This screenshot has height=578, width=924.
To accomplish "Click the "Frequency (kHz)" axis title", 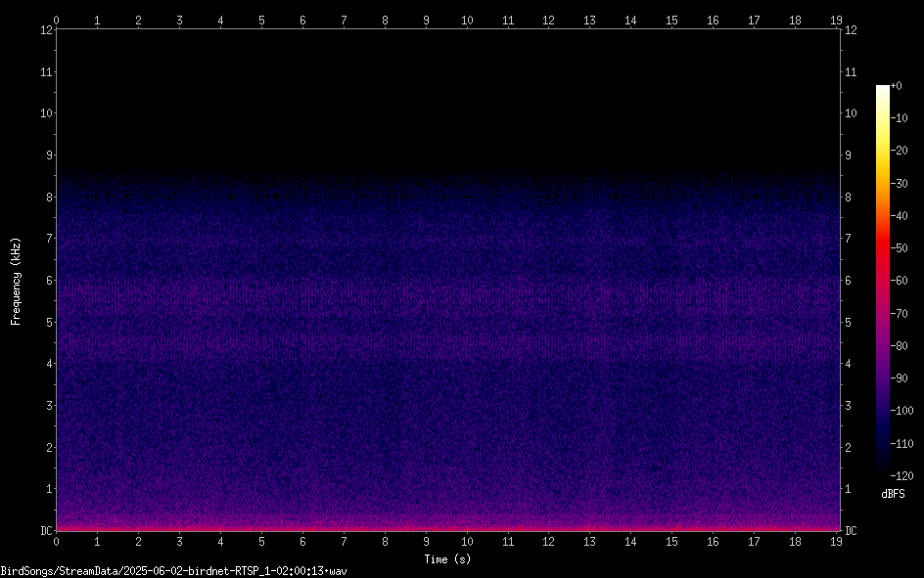I will click(x=16, y=282).
